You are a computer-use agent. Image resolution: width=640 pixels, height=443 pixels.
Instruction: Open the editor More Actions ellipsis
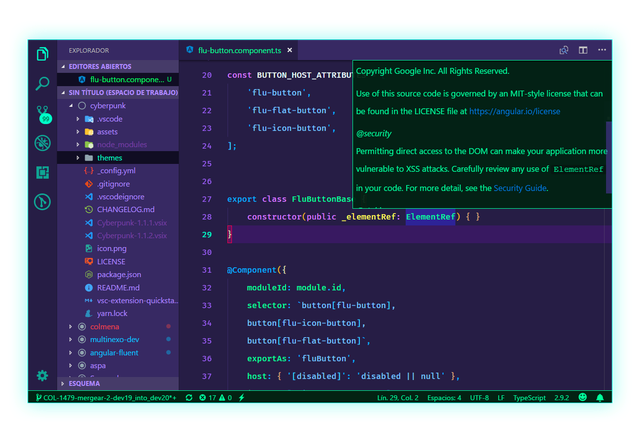[600, 49]
